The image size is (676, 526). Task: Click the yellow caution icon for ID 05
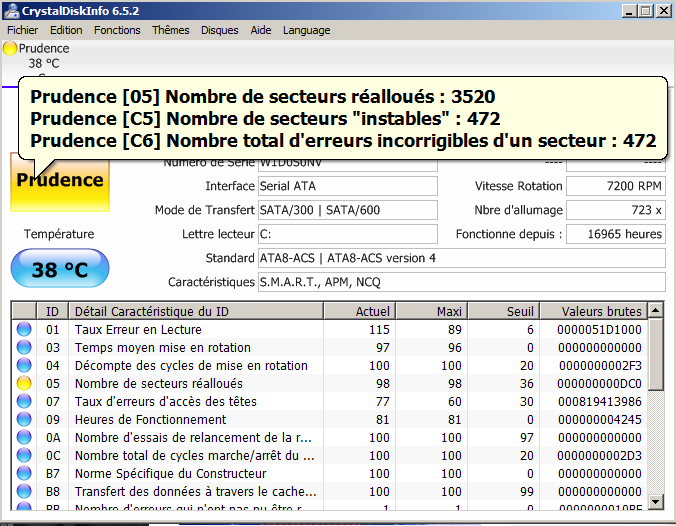coord(24,384)
